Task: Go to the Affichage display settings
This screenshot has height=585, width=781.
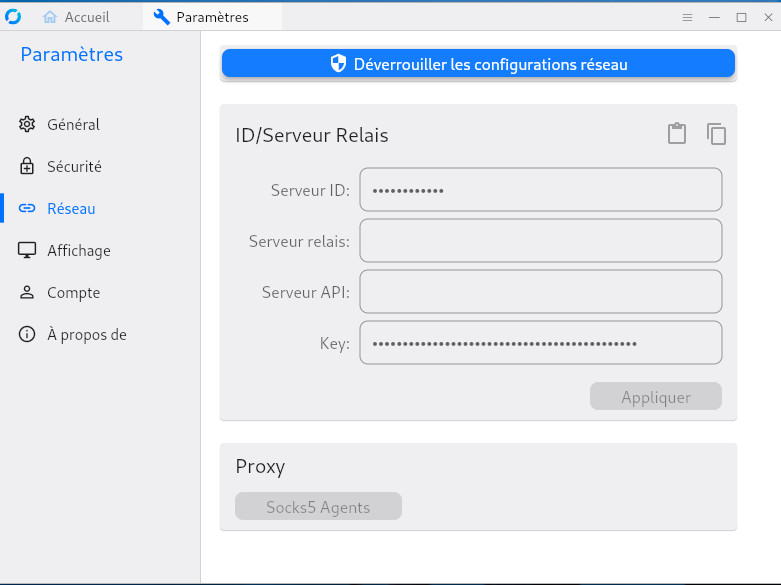Action: pyautogui.click(x=78, y=251)
